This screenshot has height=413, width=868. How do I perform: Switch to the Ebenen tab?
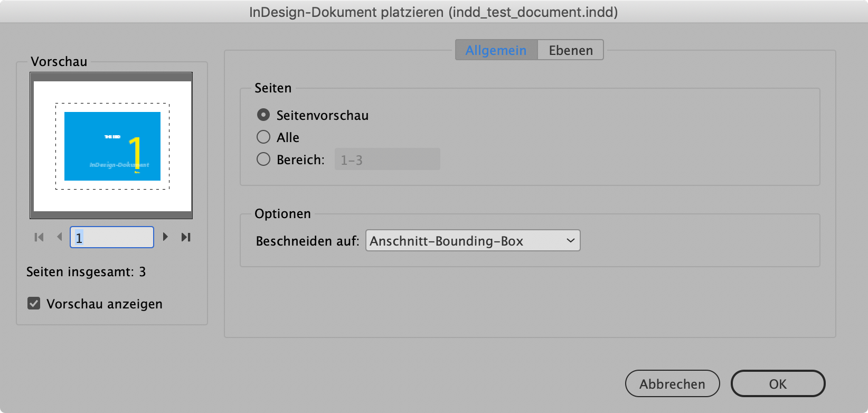(x=570, y=50)
